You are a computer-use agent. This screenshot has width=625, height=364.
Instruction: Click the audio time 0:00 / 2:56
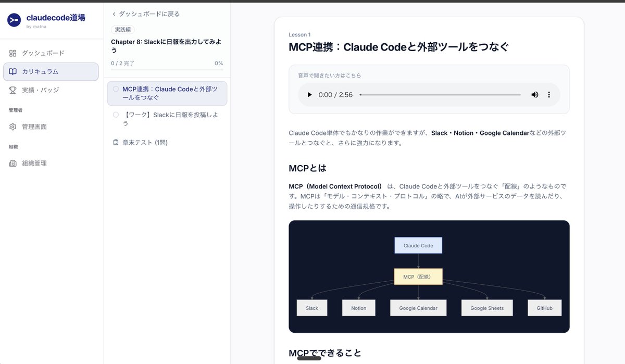coord(335,95)
